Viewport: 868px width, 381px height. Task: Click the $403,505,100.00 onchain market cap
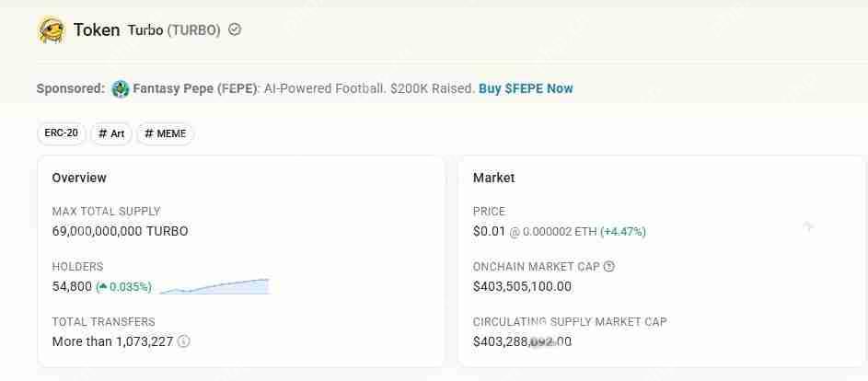(522, 286)
